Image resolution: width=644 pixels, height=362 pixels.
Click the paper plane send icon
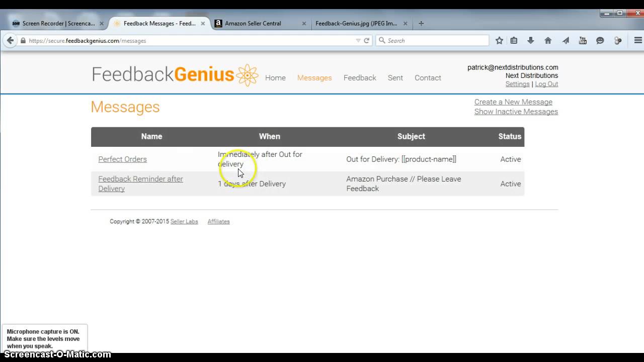point(566,41)
